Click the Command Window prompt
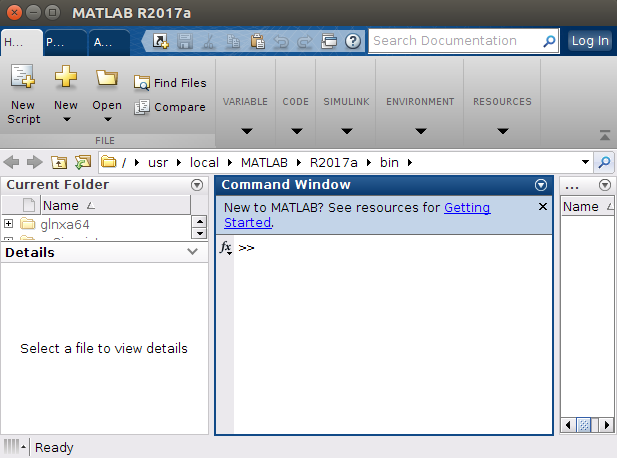This screenshot has height=458, width=617. [246, 248]
